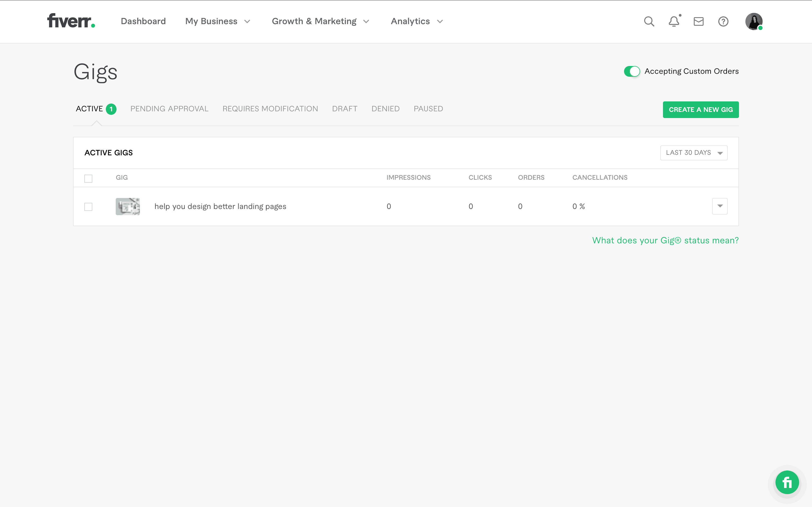Click the Active tab counter badge
Screen dimensions: 812x507
[x=111, y=109]
